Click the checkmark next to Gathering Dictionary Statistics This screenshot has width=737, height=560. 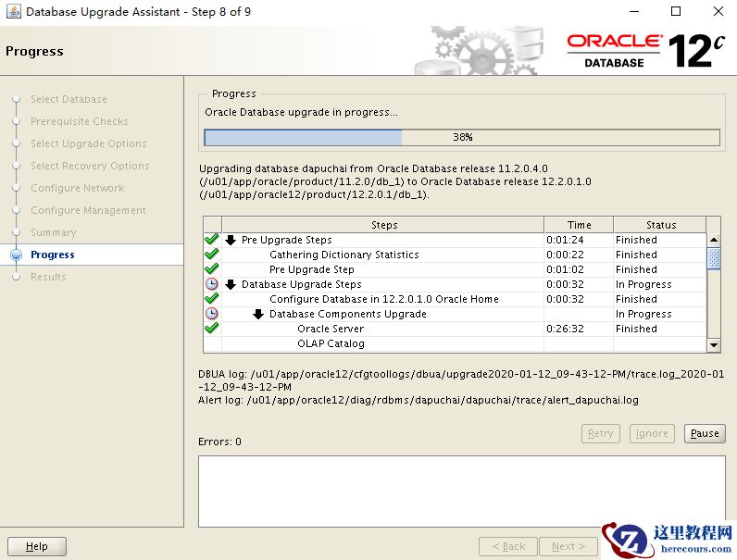tap(212, 254)
